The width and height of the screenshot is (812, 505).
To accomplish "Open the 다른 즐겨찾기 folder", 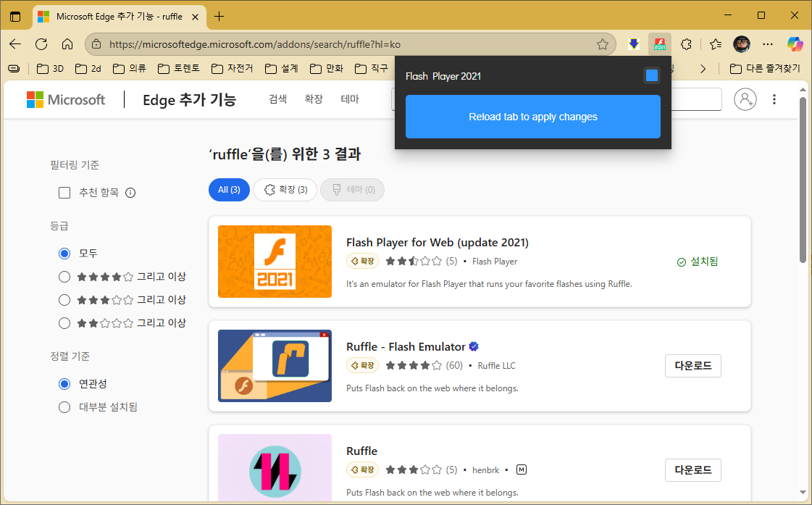I will [765, 68].
